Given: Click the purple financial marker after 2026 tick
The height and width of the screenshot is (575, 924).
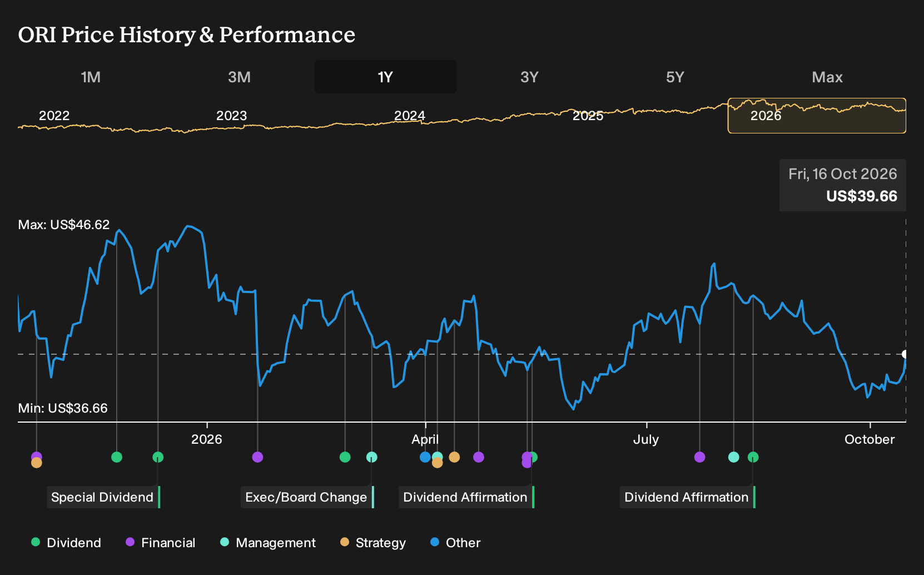Looking at the screenshot, I should coord(257,457).
